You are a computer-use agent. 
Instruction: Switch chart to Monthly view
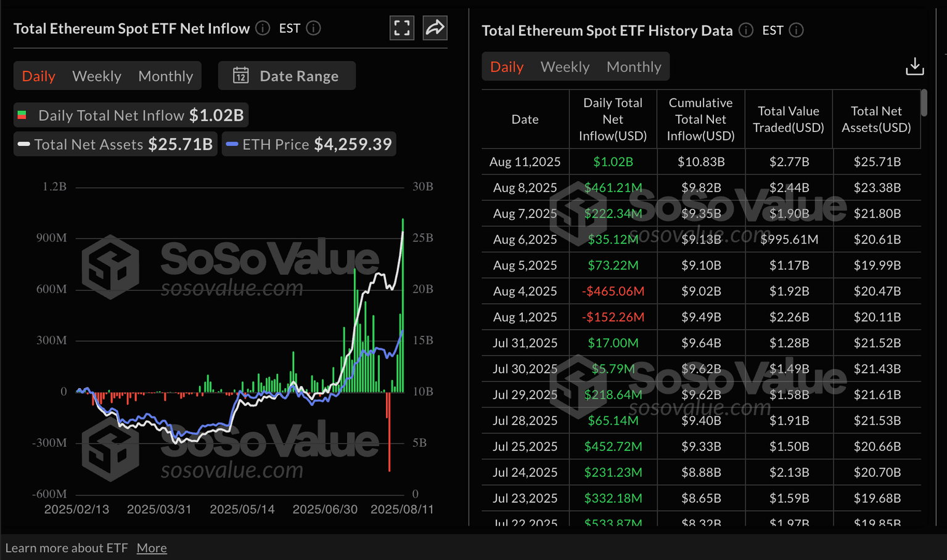165,76
